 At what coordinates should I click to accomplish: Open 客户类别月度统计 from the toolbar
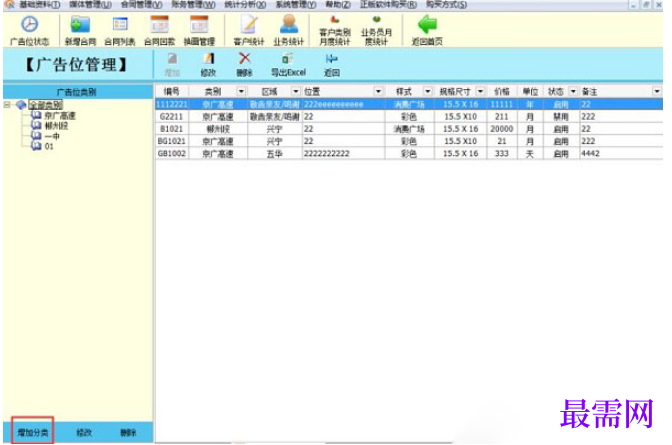(335, 31)
